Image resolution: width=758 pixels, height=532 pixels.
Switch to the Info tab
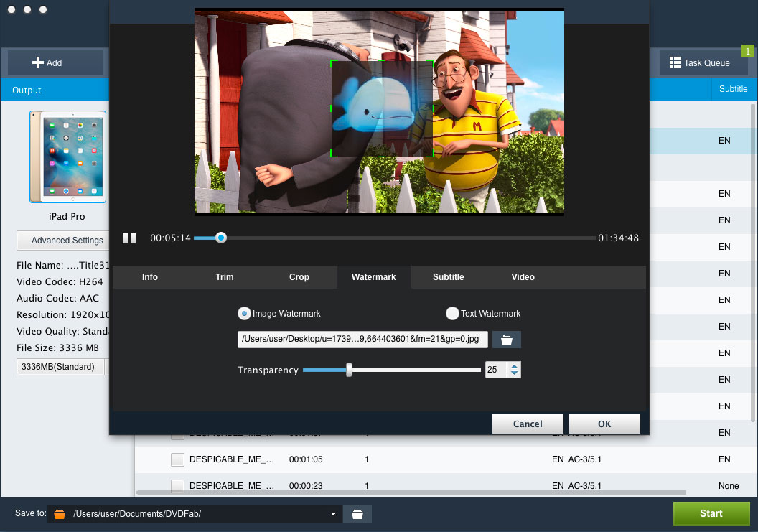pos(150,277)
